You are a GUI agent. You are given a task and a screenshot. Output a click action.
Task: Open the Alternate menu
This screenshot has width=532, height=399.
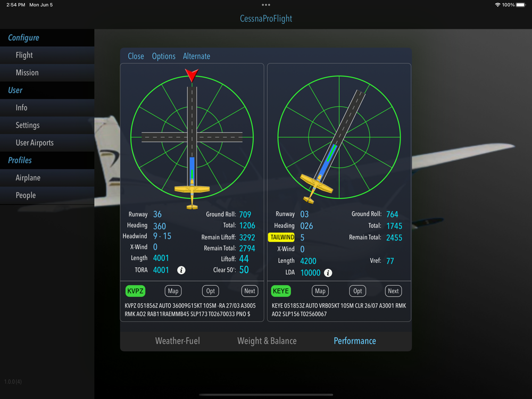[196, 56]
